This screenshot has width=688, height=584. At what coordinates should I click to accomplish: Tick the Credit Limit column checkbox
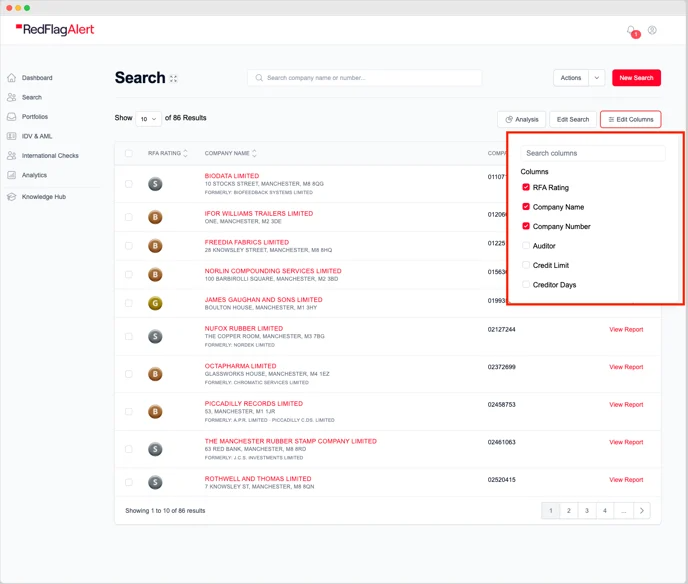[x=526, y=265]
